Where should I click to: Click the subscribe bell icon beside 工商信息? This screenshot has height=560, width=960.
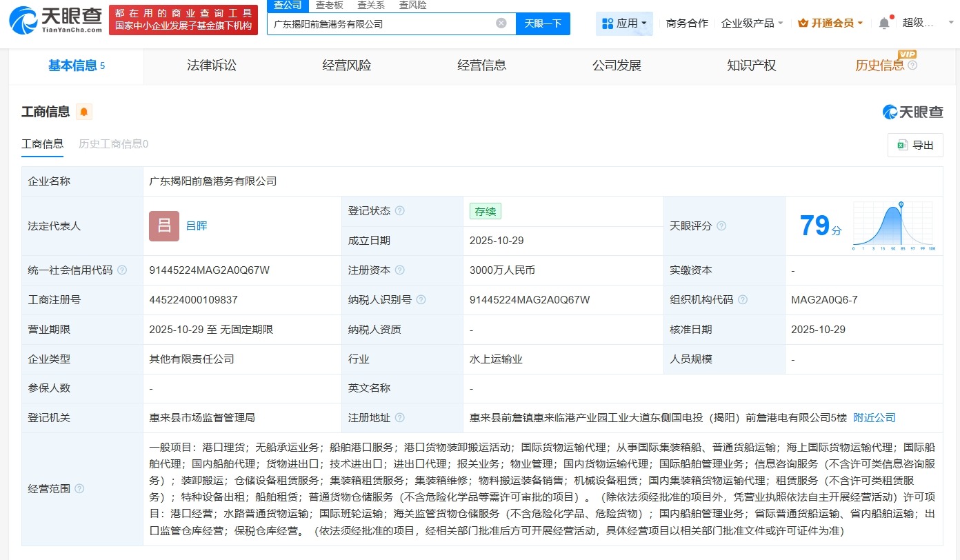pos(83,111)
